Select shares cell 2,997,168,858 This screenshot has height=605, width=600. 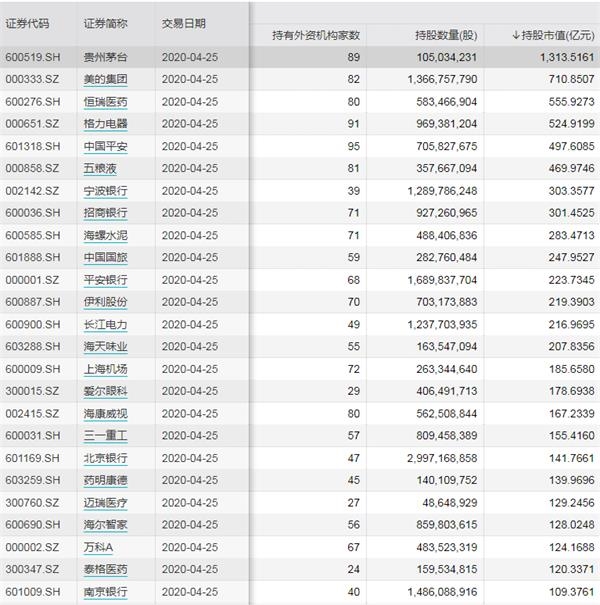(x=442, y=458)
